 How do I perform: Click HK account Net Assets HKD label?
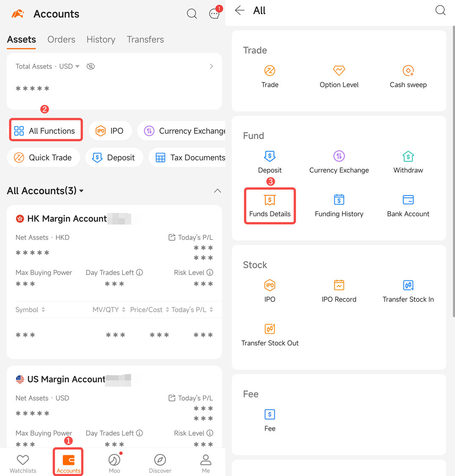coord(42,237)
